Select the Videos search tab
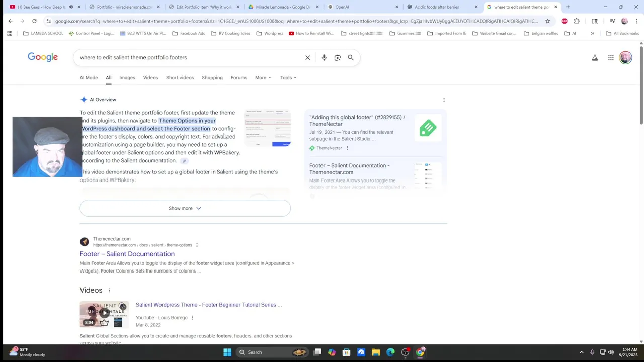 pyautogui.click(x=150, y=78)
